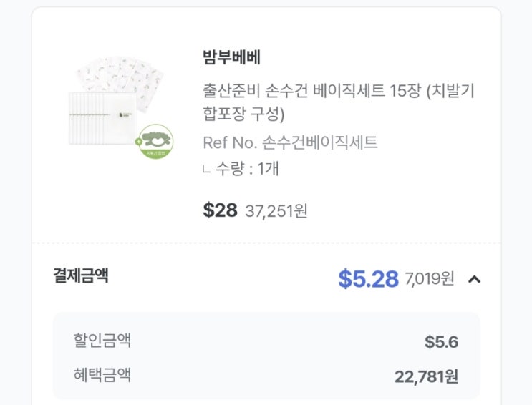Click the blue $5.28 payment total

pyautogui.click(x=368, y=279)
